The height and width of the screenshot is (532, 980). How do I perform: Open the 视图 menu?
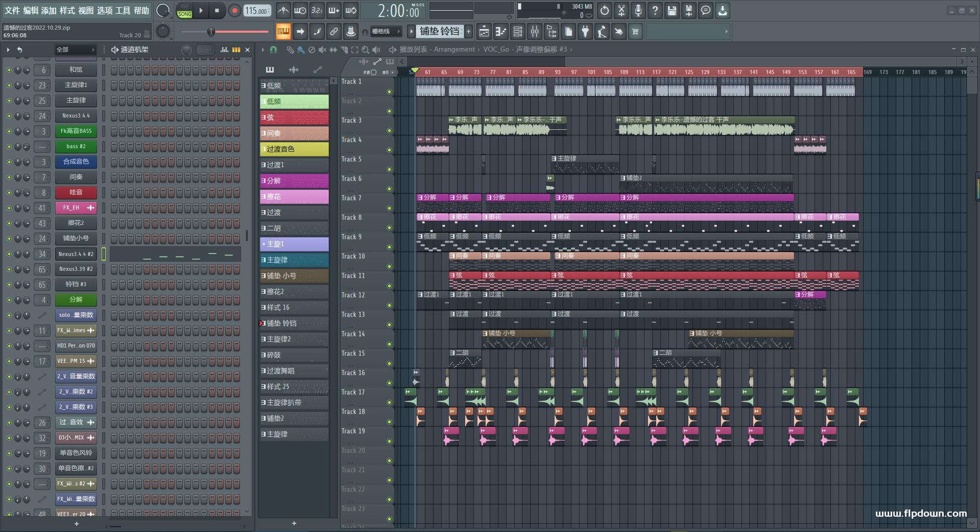(86, 10)
